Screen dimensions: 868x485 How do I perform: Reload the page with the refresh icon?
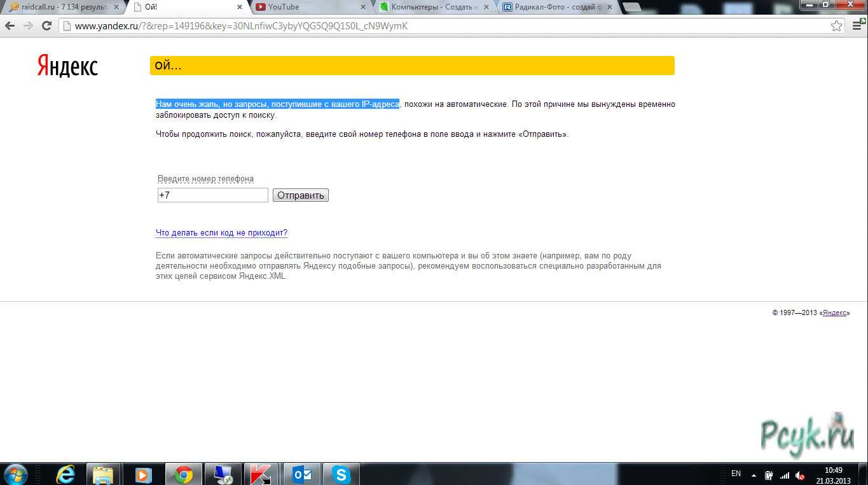[46, 26]
